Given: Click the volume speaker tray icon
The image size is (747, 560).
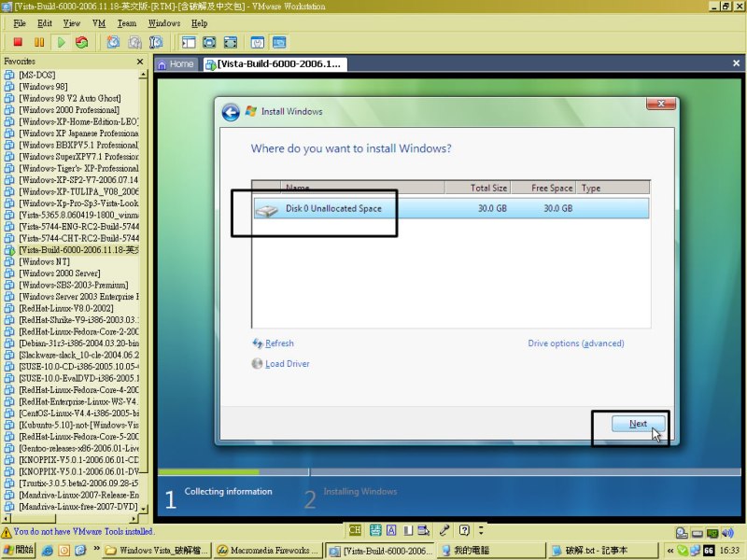Looking at the screenshot, I should 727,533.
